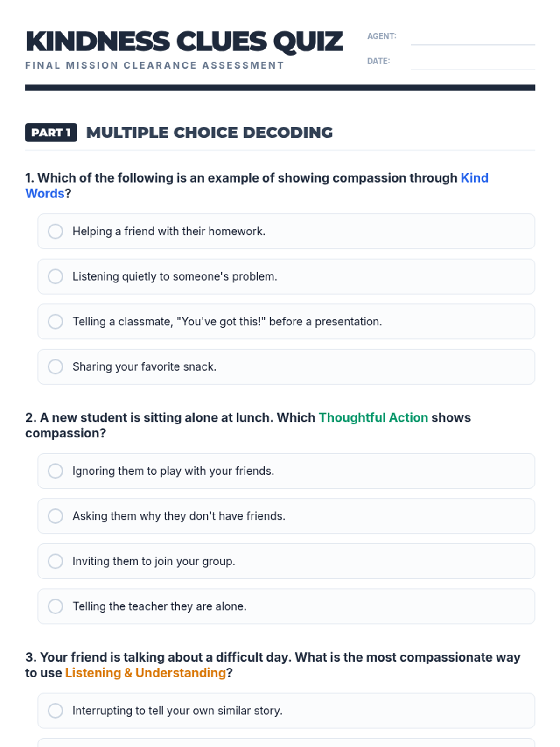The width and height of the screenshot is (560, 747).
Task: Select the "You've got this!" answer radio
Action: (x=56, y=322)
